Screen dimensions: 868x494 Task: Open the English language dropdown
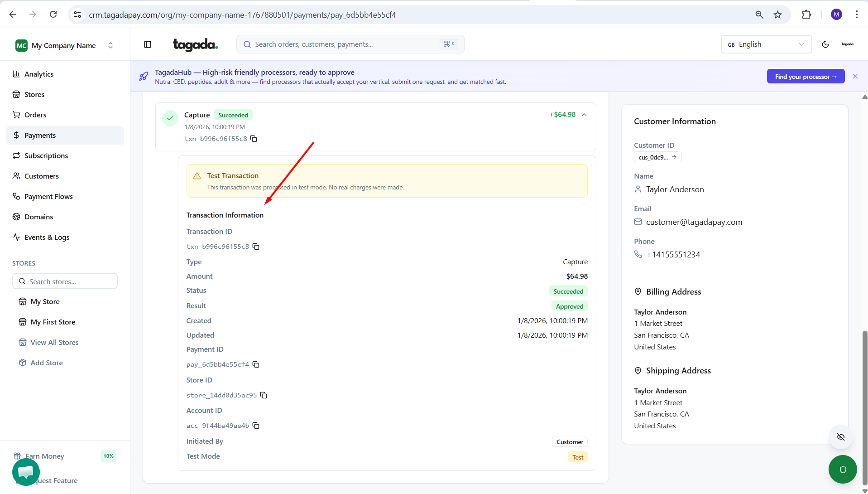[x=766, y=44]
